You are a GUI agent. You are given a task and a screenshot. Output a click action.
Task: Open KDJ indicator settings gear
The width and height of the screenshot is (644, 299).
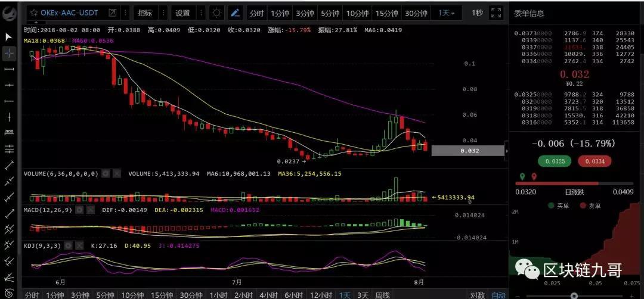[69, 245]
